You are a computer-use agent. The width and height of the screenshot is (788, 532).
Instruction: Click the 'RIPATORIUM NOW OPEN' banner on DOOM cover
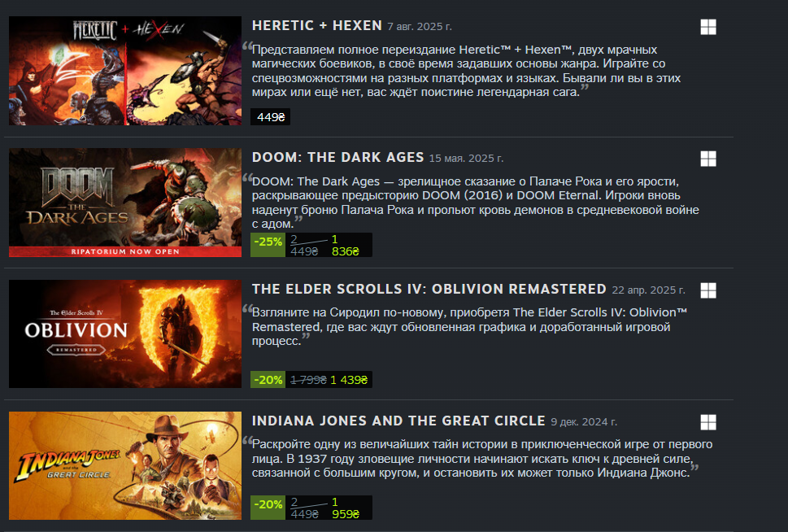click(x=125, y=251)
